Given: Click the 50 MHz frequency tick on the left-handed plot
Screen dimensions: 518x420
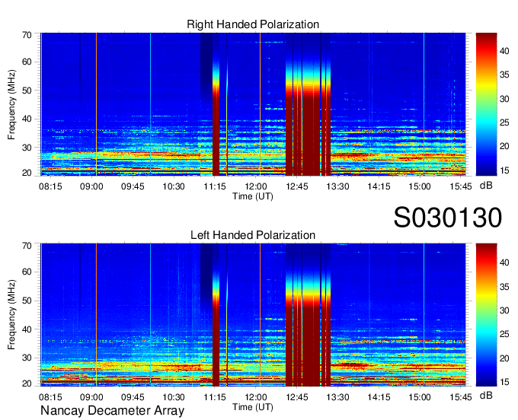Looking at the screenshot, I should pos(27,301).
